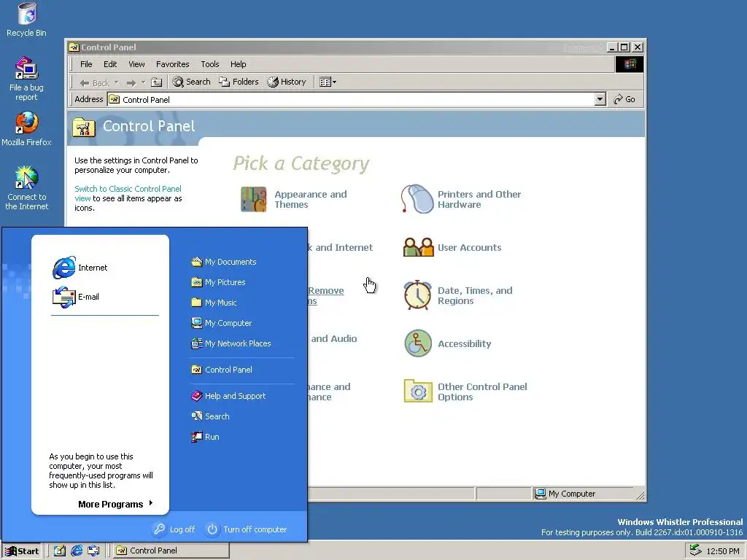Open the View menu
Viewport: 747px width, 560px height.
point(136,64)
